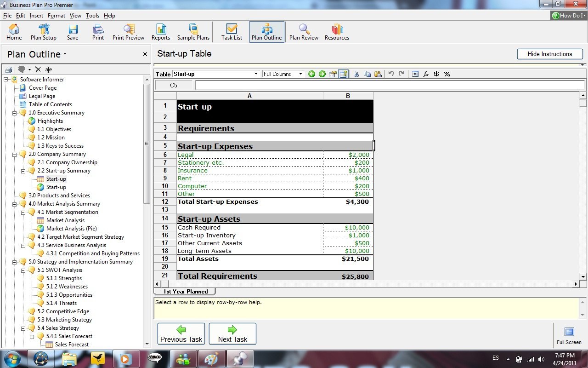Click the spreadsheet horizontal scrollbar
This screenshot has width=588, height=368.
tap(367, 284)
